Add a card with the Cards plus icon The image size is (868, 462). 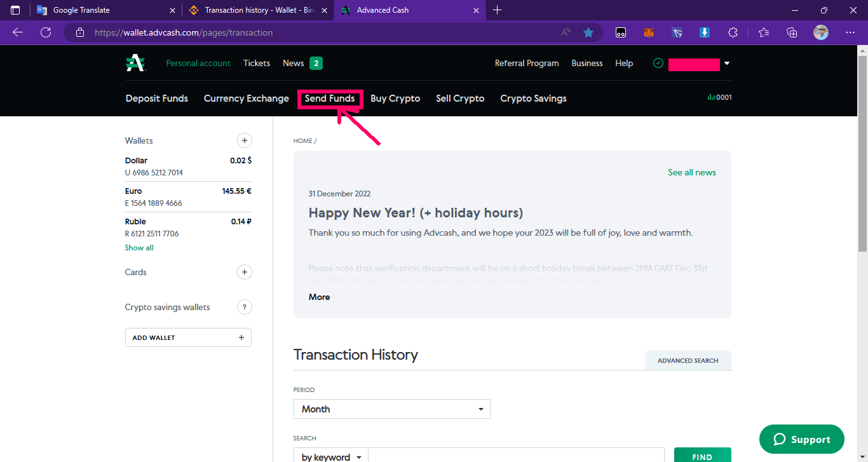[x=245, y=272]
